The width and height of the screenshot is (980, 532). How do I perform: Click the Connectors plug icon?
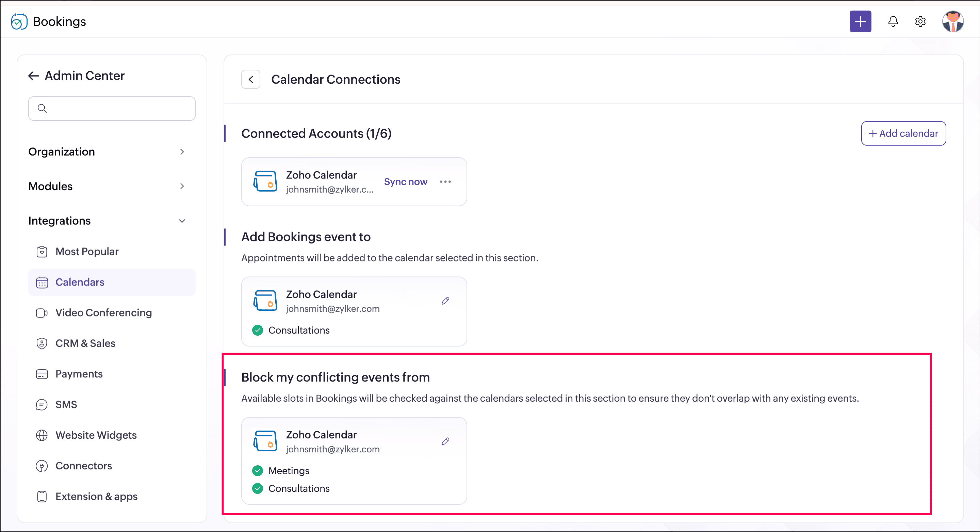(x=42, y=466)
